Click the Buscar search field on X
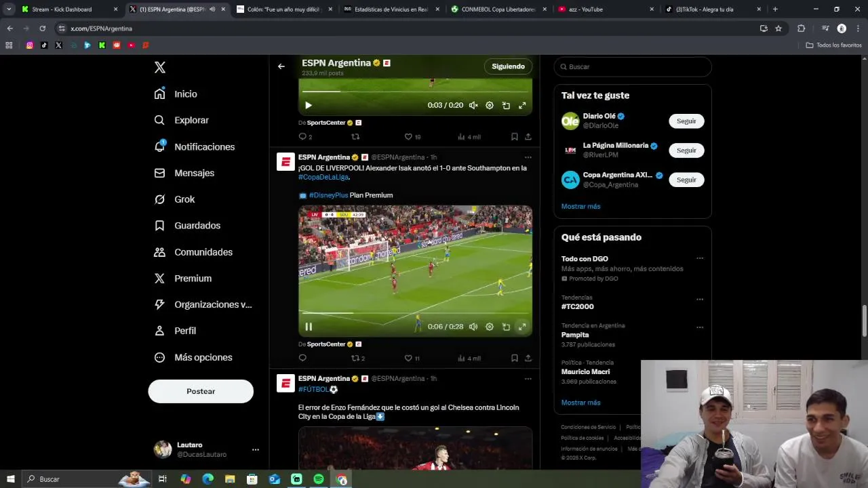868x488 pixels. pos(633,66)
